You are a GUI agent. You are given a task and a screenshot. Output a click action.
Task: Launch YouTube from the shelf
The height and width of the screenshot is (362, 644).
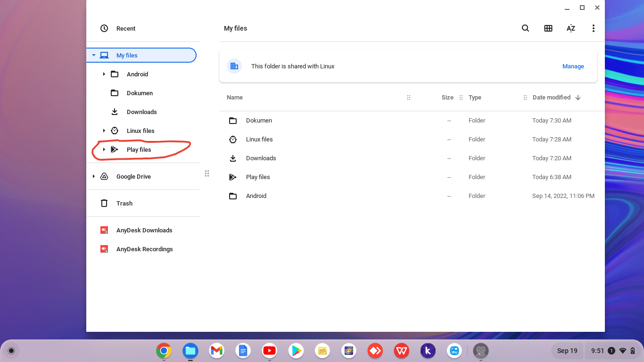(269, 351)
